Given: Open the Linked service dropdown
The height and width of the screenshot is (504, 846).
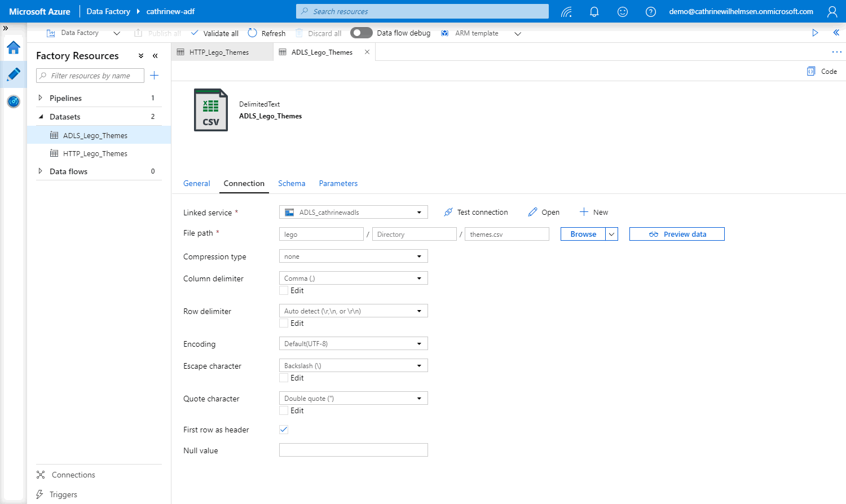Looking at the screenshot, I should coord(353,213).
